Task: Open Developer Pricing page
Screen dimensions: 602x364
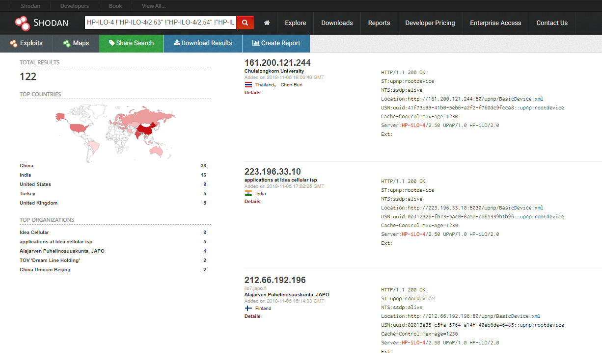Action: [x=430, y=23]
